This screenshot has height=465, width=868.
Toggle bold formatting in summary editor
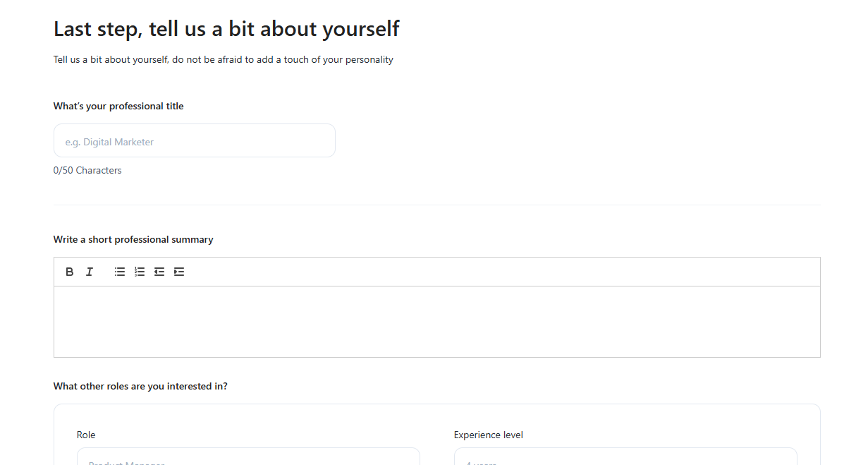coord(70,272)
